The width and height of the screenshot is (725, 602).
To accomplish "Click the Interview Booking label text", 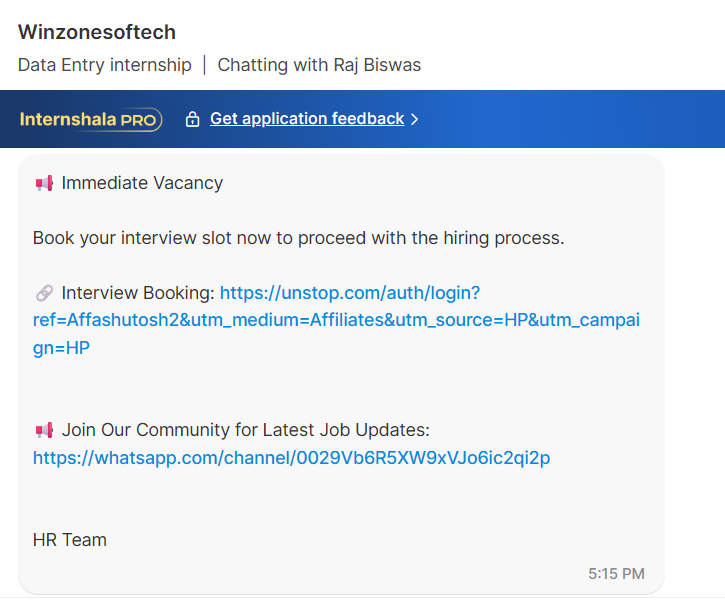I will tap(138, 293).
